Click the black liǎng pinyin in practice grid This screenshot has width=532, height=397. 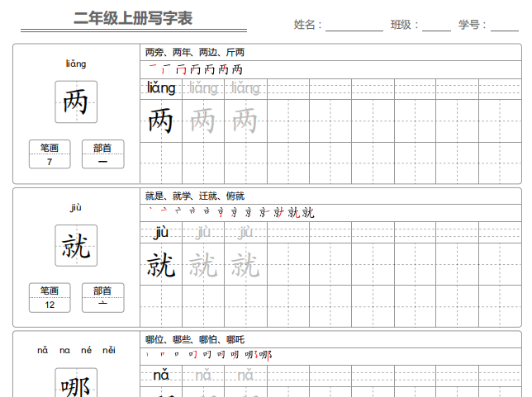tap(161, 87)
